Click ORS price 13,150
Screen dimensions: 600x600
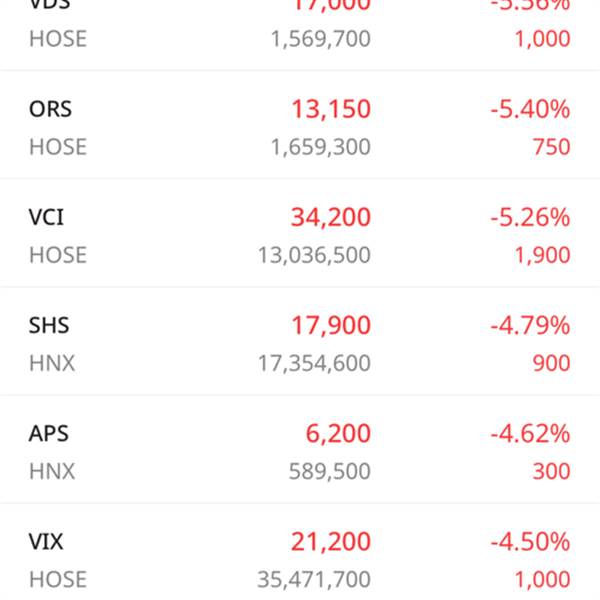coord(331,109)
